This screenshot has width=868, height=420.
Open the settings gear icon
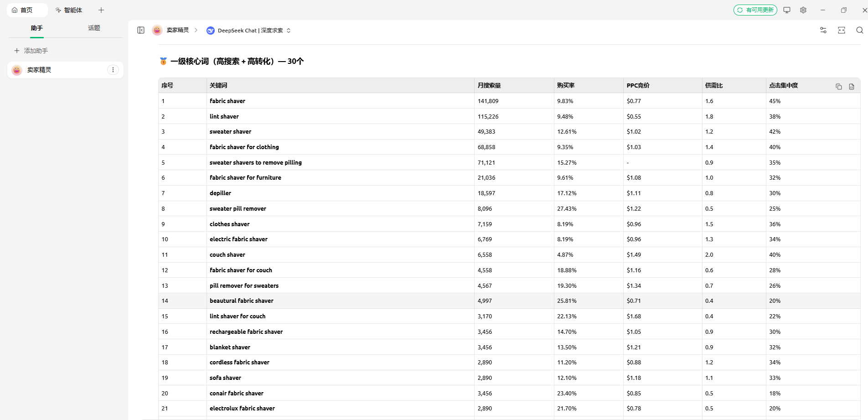pyautogui.click(x=803, y=10)
